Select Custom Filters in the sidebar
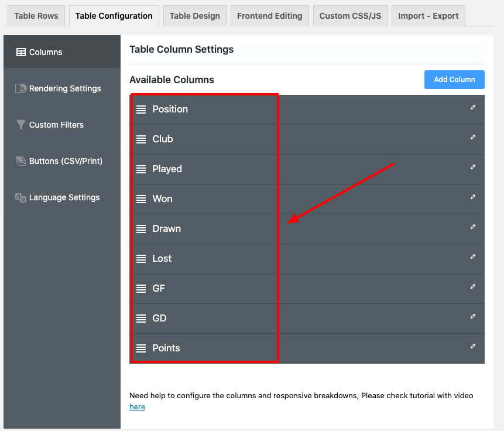504x431 pixels. coord(56,125)
